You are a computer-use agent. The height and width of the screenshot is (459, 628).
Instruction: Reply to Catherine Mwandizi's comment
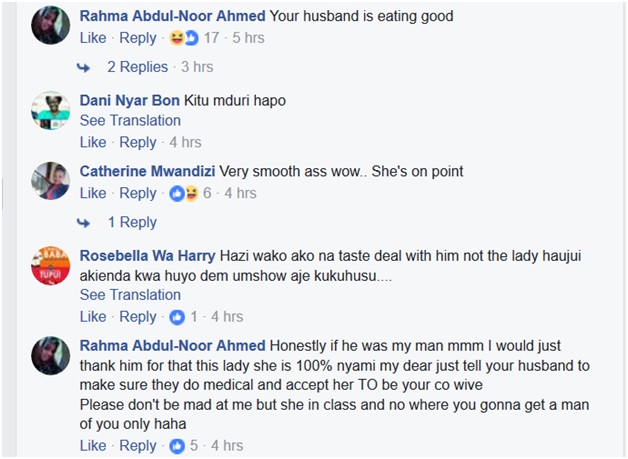point(138,194)
